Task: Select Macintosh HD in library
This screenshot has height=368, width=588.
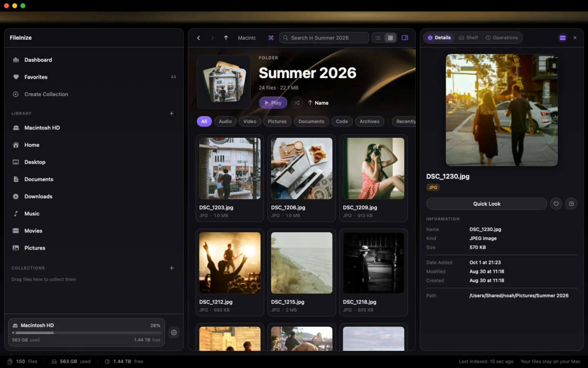Action: tap(94, 128)
